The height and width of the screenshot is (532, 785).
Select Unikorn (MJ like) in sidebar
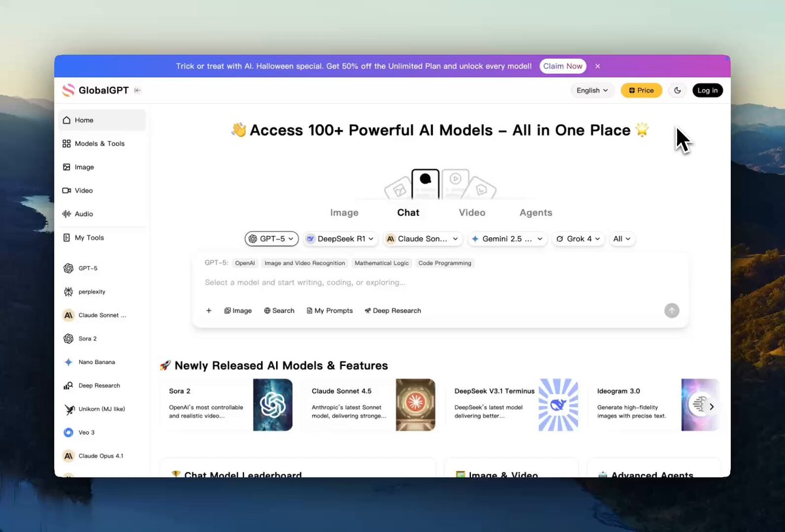(102, 409)
